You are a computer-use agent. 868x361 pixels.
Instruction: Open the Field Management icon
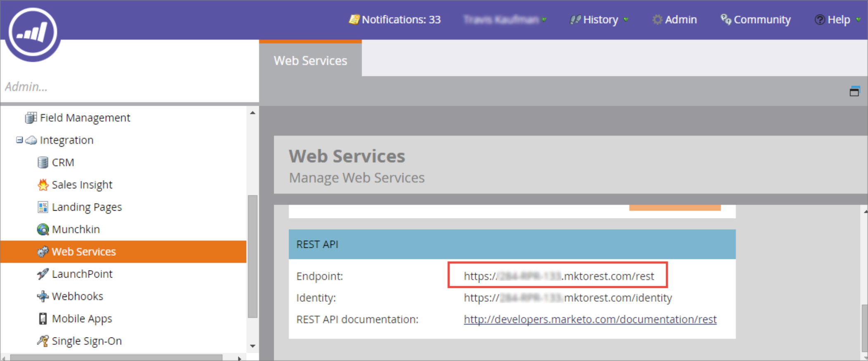(x=31, y=118)
